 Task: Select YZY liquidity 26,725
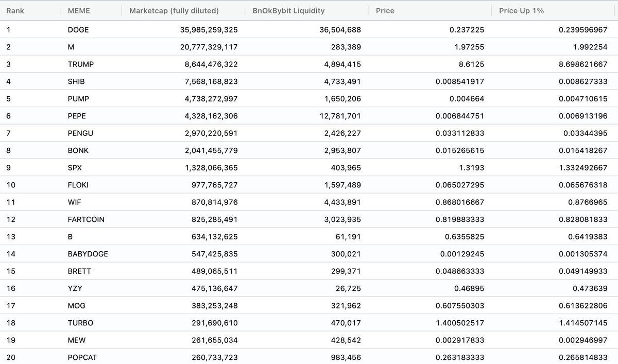[348, 288]
